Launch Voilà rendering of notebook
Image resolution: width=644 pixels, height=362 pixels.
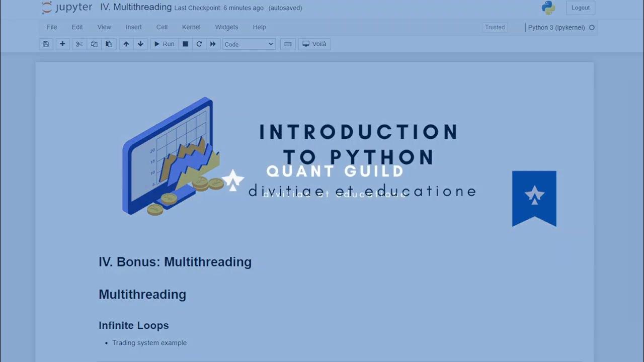pyautogui.click(x=314, y=44)
